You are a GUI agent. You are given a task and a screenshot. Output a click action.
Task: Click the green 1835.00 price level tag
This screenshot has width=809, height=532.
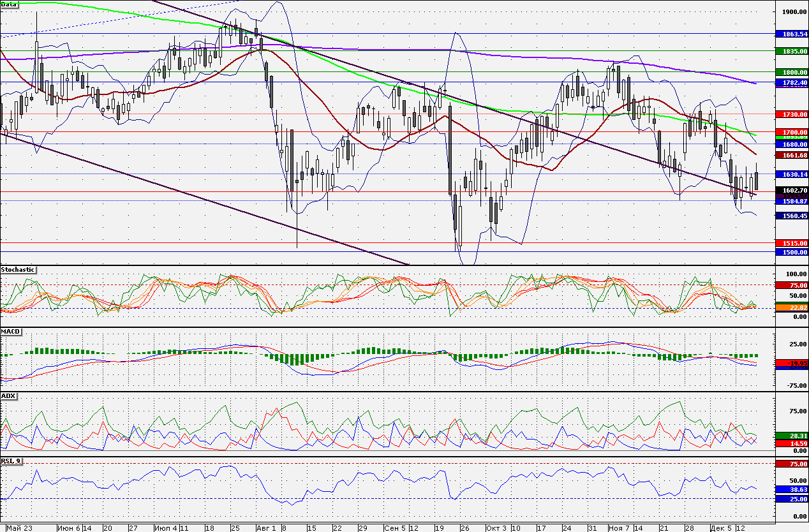click(791, 50)
